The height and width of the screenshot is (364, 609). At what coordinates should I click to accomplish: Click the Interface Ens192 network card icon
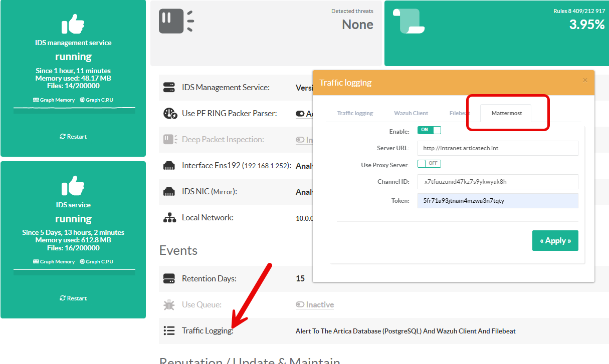point(169,166)
